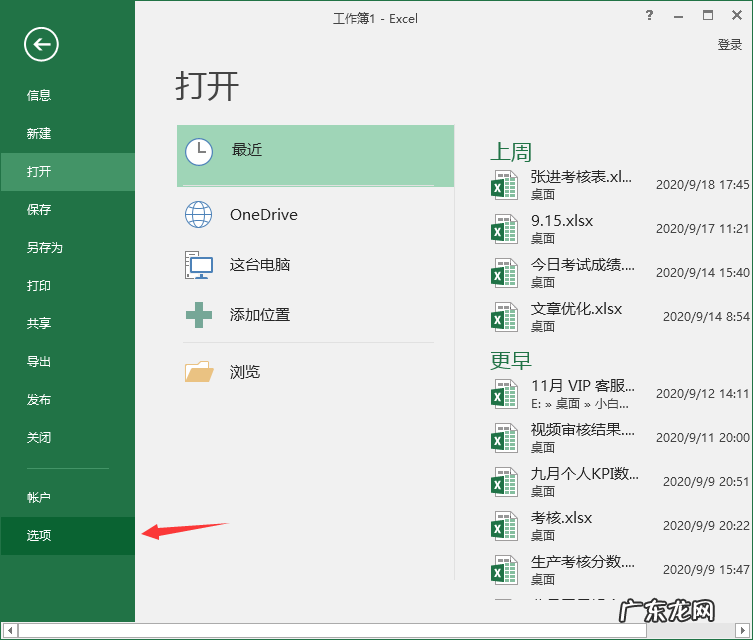Image resolution: width=753 pixels, height=640 pixels.
Task: Choose 关闭 in the sidebar
Action: [68, 438]
